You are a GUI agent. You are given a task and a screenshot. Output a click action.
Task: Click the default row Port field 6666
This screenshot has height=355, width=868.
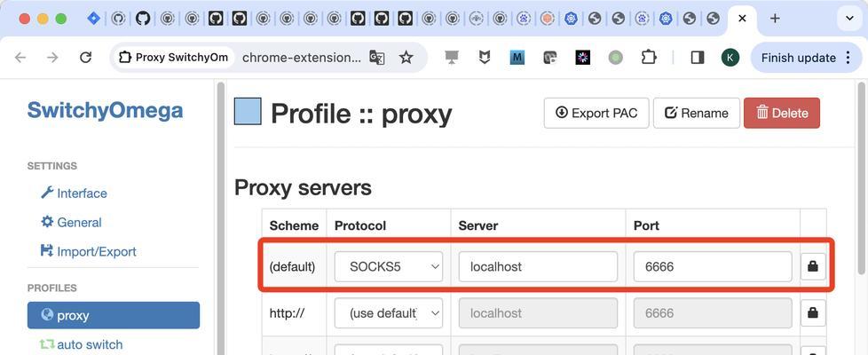click(x=713, y=266)
